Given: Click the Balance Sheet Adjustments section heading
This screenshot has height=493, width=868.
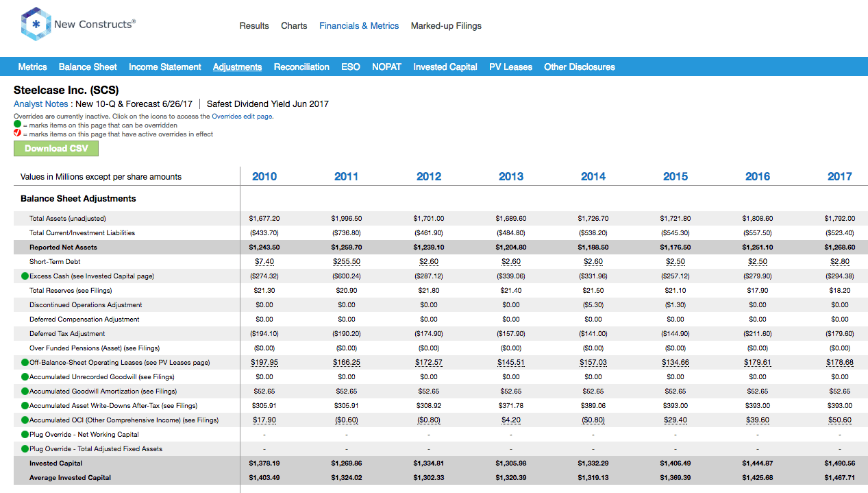Looking at the screenshot, I should point(78,199).
